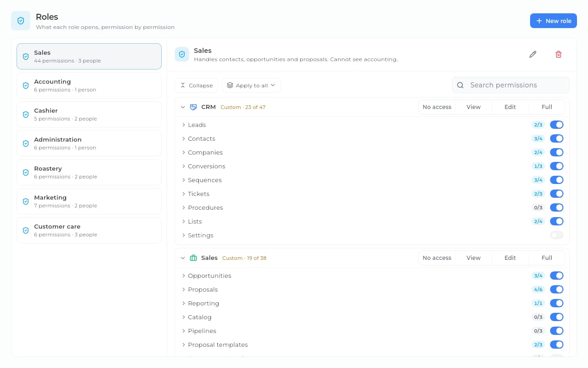
Task: Click the shield icon on Marketing role card
Action: pos(26,201)
